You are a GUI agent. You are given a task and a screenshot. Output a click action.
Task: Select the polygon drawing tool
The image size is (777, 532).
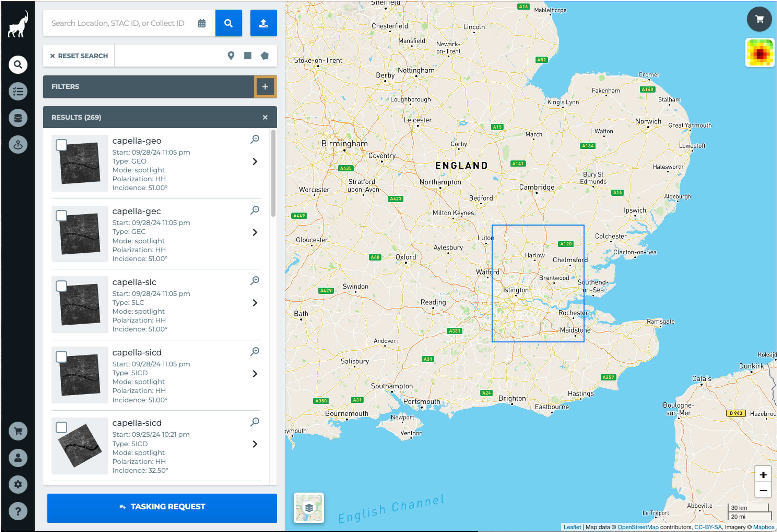click(265, 56)
